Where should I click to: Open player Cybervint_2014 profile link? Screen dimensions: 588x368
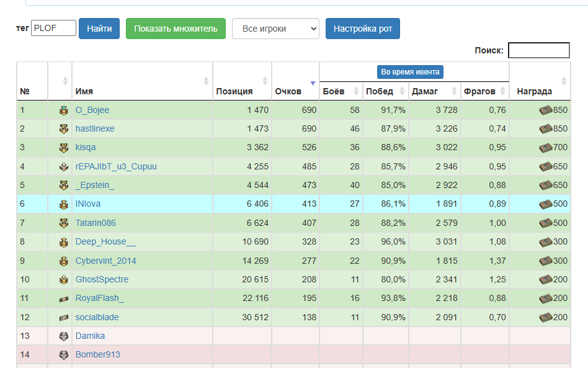tap(105, 261)
